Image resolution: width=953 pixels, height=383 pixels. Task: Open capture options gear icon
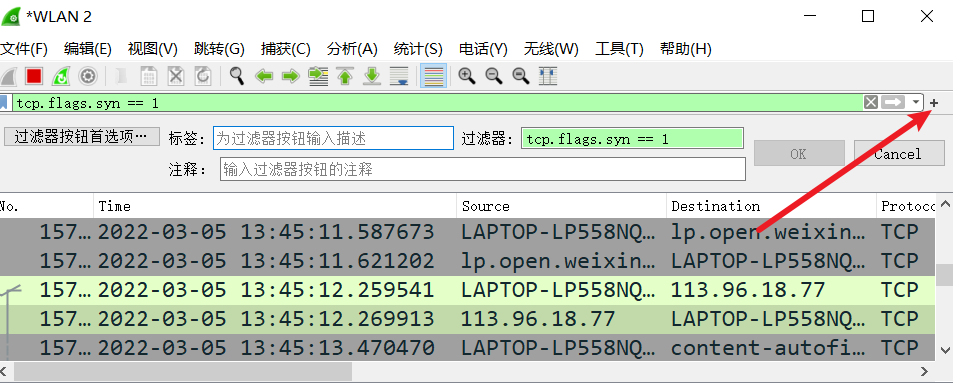click(x=88, y=76)
